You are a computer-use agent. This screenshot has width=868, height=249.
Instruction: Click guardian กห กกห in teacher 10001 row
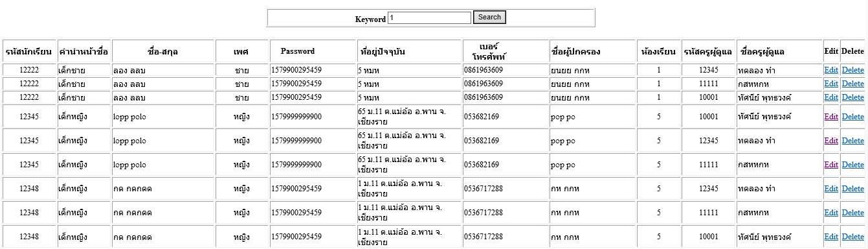click(x=564, y=237)
